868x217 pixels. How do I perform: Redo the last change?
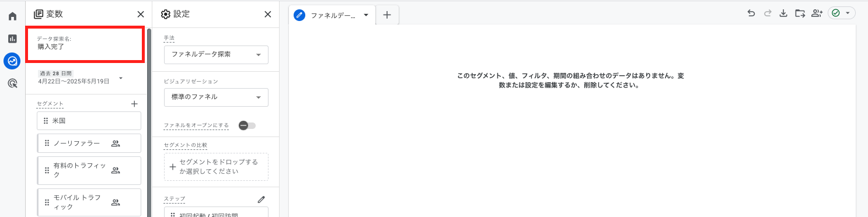pos(768,13)
